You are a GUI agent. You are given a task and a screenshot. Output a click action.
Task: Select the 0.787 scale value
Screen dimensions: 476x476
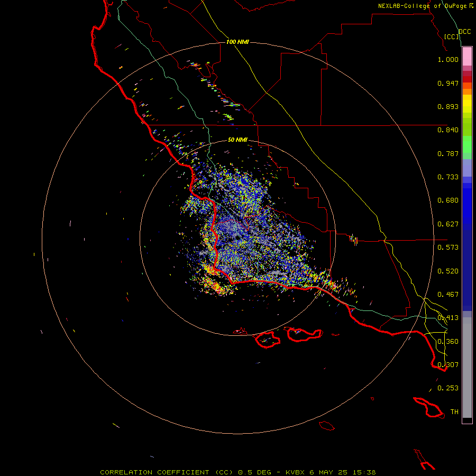[448, 153]
